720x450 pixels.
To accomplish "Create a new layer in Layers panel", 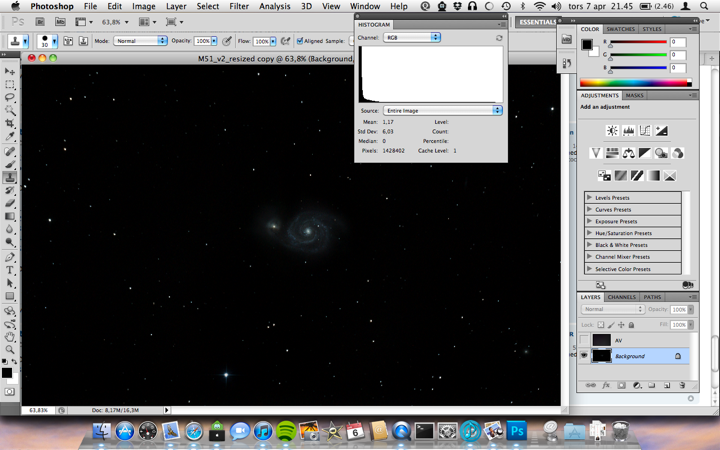I will [667, 385].
